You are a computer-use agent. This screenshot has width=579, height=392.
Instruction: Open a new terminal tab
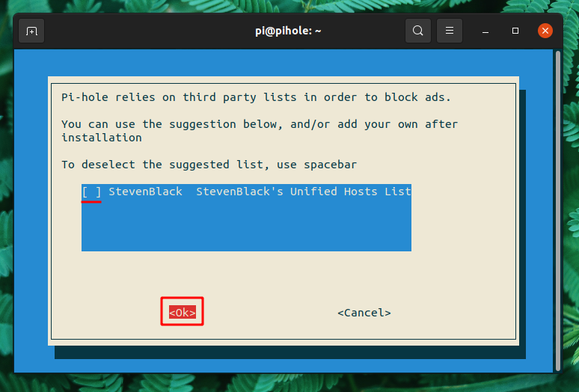pyautogui.click(x=31, y=31)
